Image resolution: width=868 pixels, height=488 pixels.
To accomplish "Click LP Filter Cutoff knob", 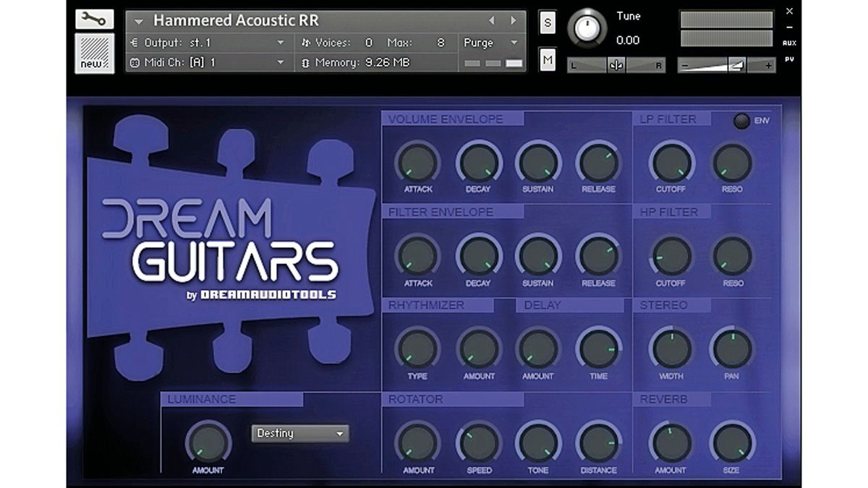I will point(671,162).
